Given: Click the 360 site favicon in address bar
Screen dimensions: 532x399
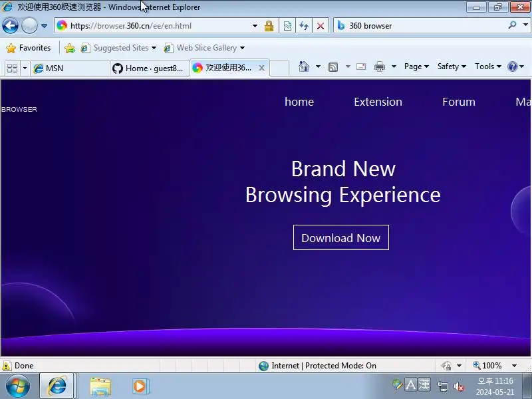Looking at the screenshot, I should [62, 25].
